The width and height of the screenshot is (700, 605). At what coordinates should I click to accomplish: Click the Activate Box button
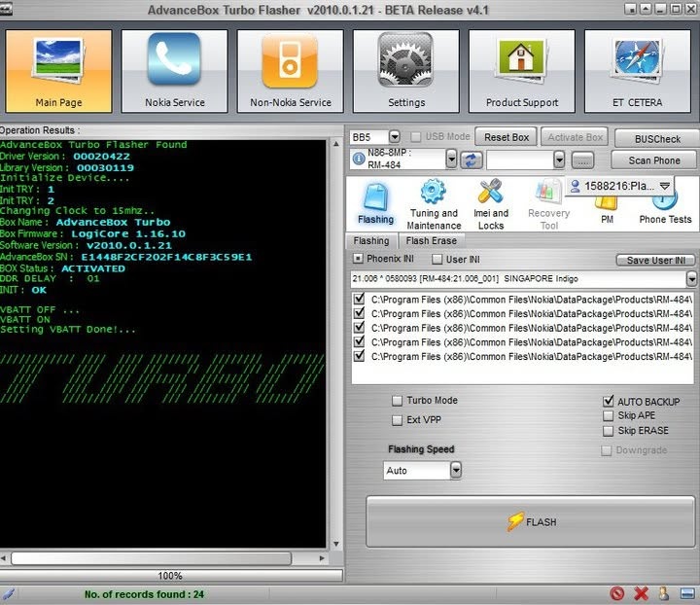[x=575, y=137]
